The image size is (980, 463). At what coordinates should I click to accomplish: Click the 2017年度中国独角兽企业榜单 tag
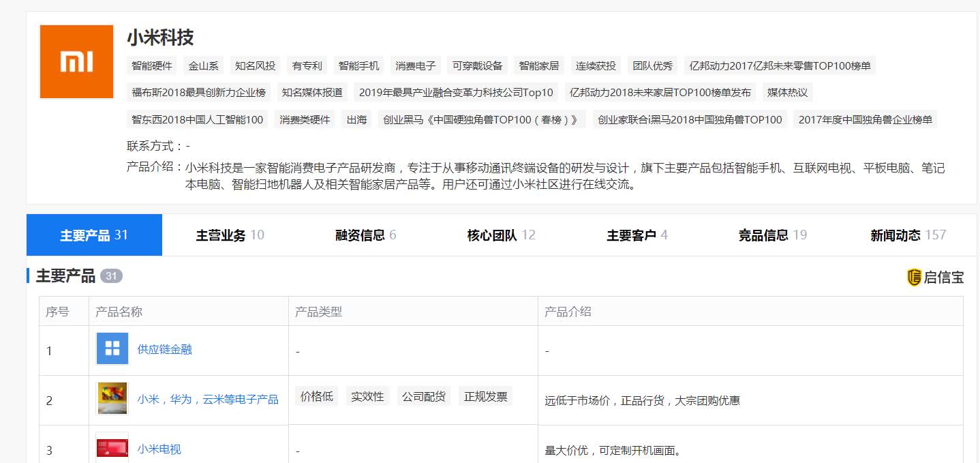click(x=866, y=119)
